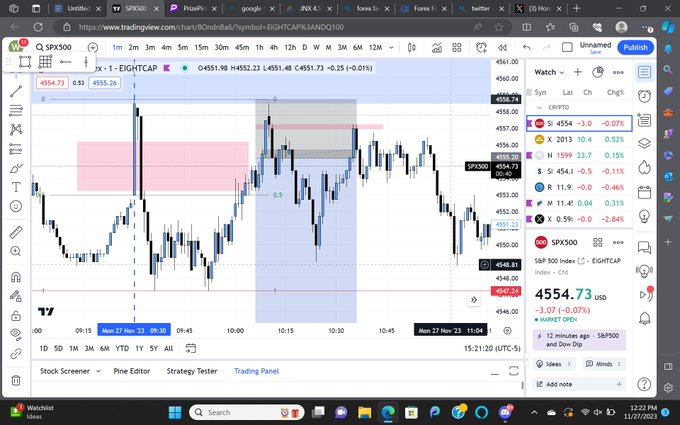680x425 pixels.
Task: Publish the chart idea
Action: 635,47
